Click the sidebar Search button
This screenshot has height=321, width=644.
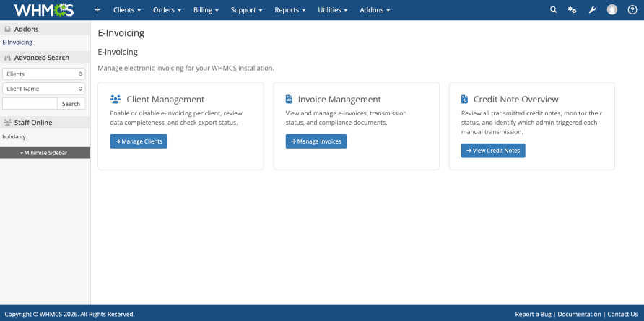coord(71,103)
